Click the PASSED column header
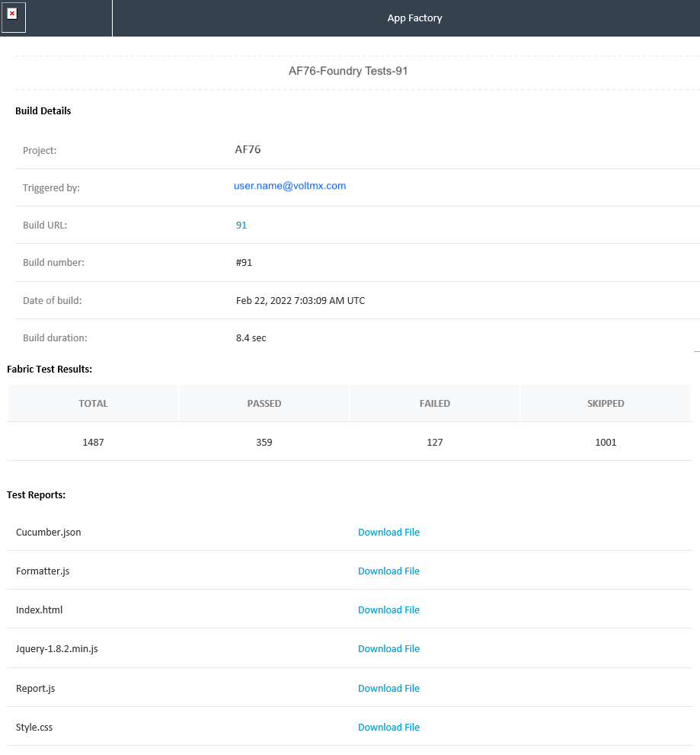 click(x=264, y=404)
